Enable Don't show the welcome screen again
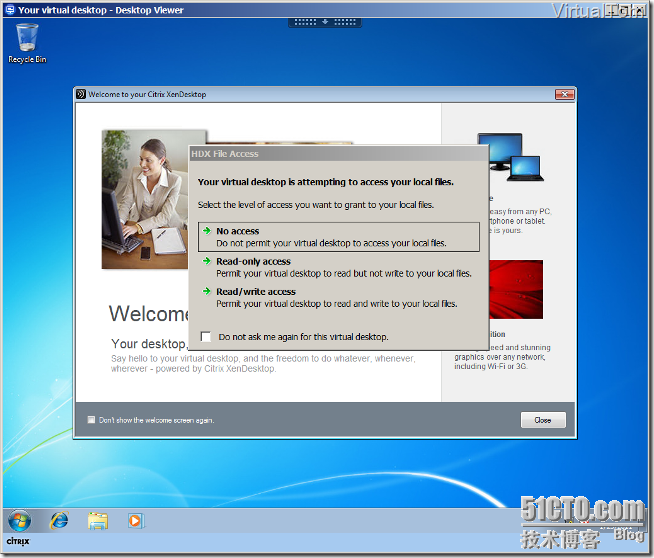This screenshot has height=558, width=654. click(91, 420)
